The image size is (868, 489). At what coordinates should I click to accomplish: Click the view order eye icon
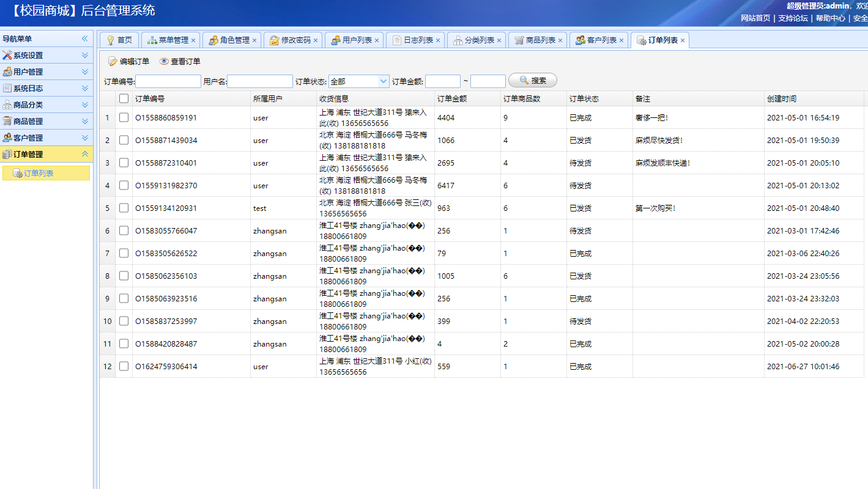164,62
